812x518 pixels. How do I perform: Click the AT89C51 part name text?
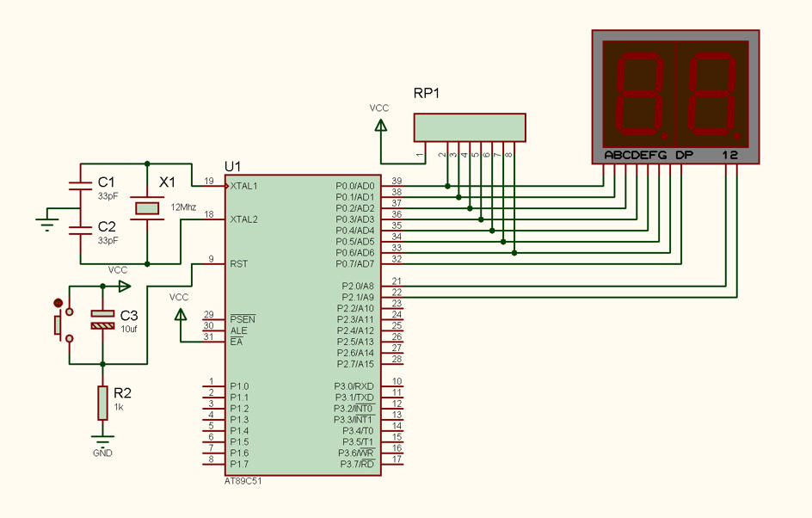pyautogui.click(x=243, y=481)
